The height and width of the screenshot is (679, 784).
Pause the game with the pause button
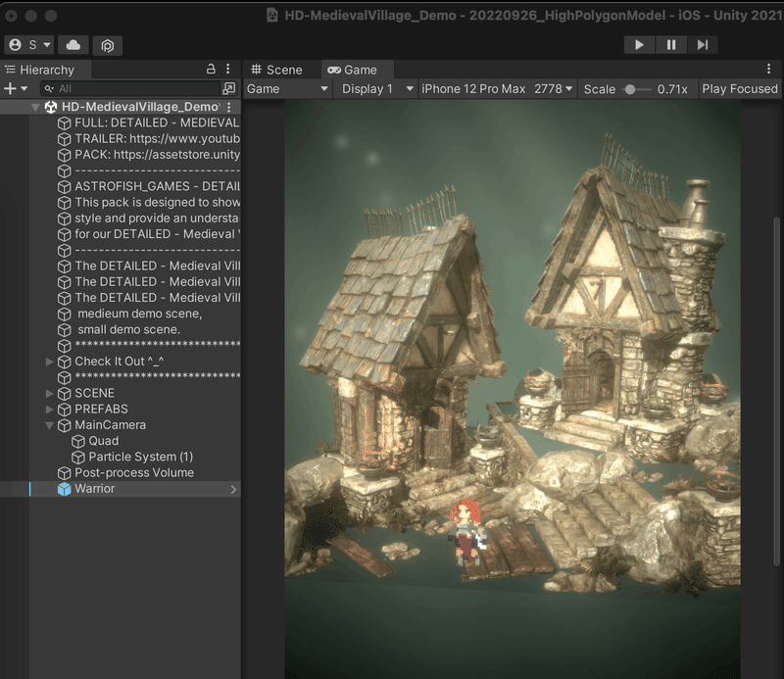pos(671,44)
